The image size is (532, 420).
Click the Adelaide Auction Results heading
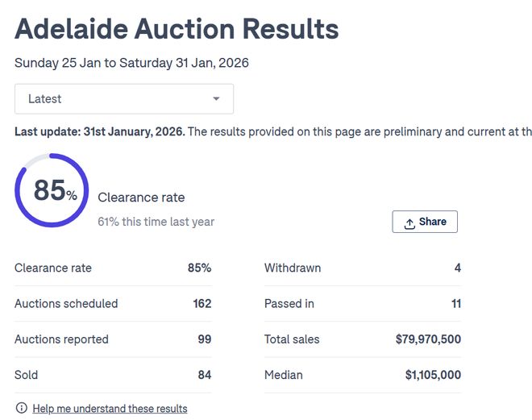[177, 29]
